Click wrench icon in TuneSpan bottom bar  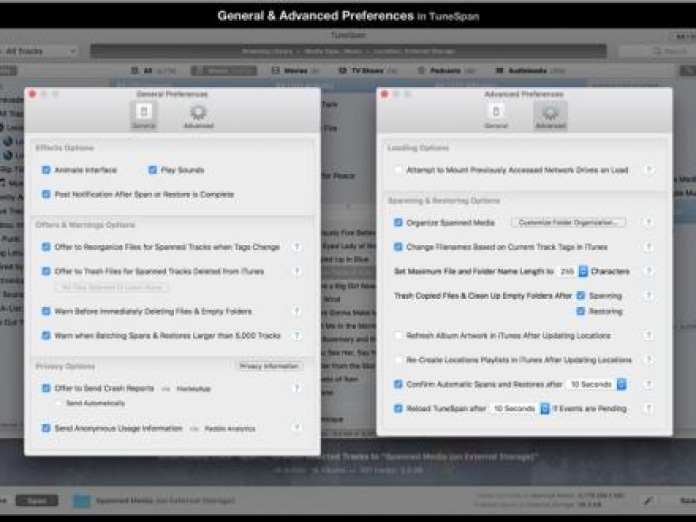click(x=649, y=501)
